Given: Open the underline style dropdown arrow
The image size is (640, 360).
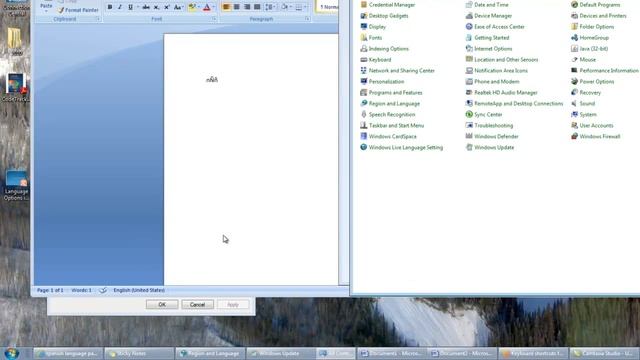Looking at the screenshot, I should tap(138, 7).
